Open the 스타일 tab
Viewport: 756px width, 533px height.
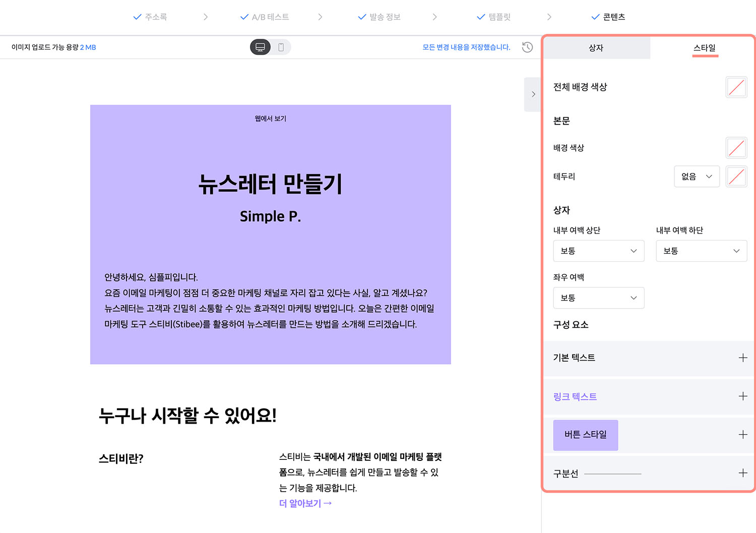[704, 47]
